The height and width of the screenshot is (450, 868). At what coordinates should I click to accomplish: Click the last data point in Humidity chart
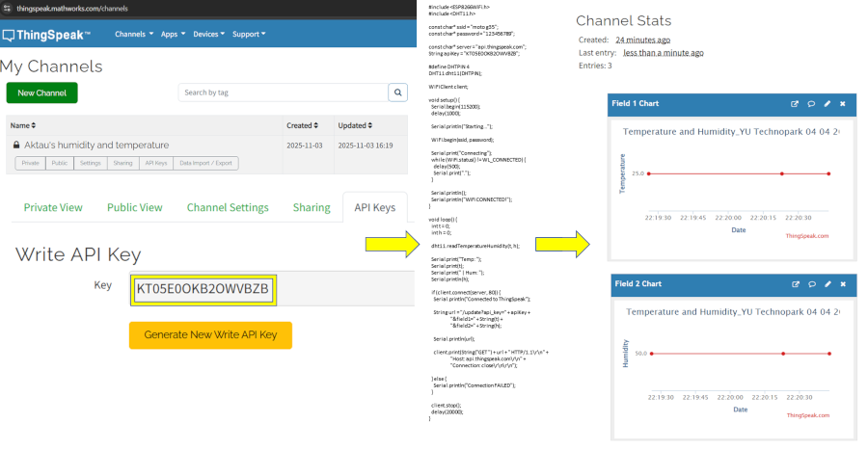tap(829, 354)
